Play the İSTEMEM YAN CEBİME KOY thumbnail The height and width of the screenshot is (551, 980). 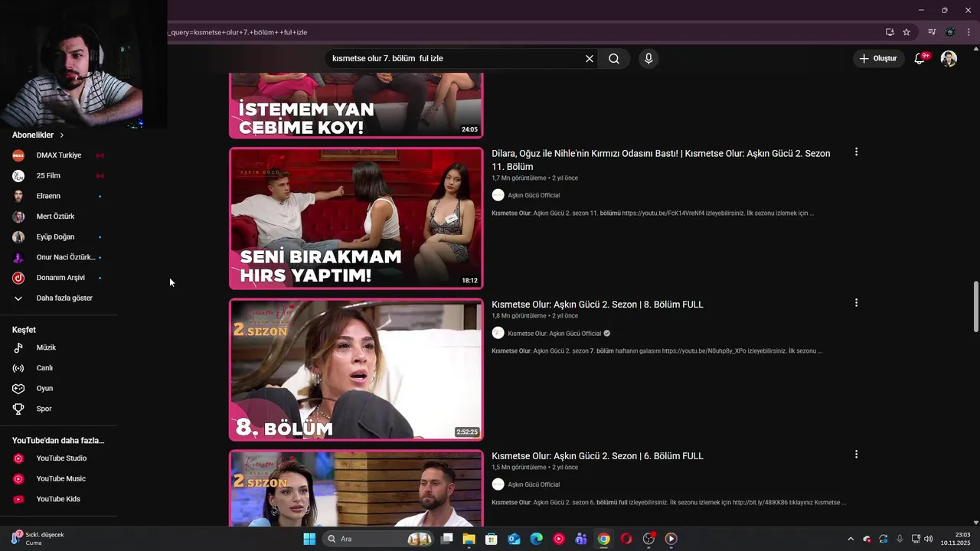356,106
